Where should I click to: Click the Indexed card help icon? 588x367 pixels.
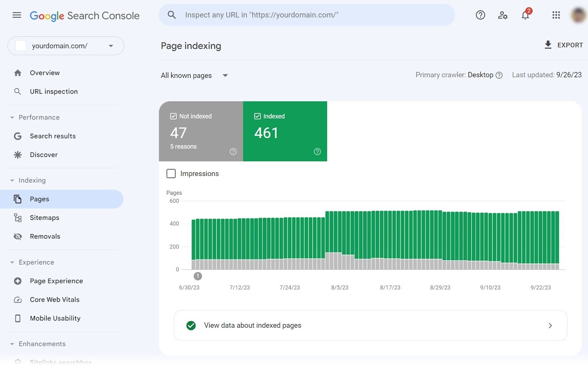(x=317, y=152)
